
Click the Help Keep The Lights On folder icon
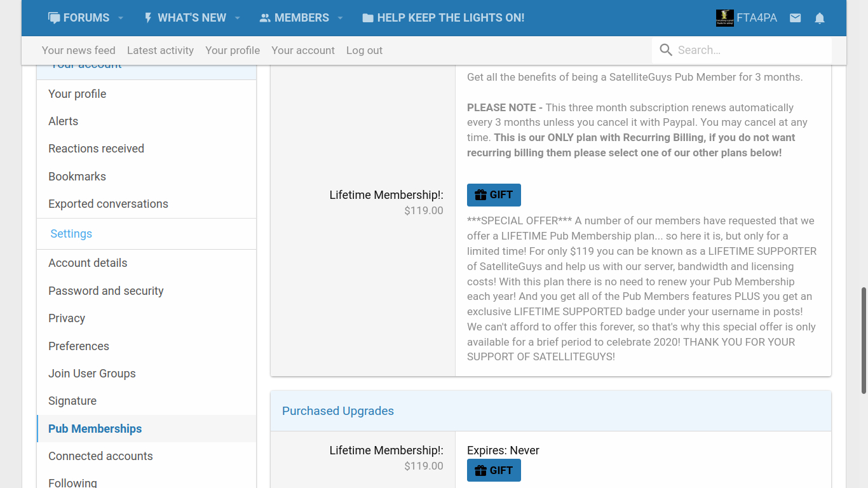click(x=368, y=18)
